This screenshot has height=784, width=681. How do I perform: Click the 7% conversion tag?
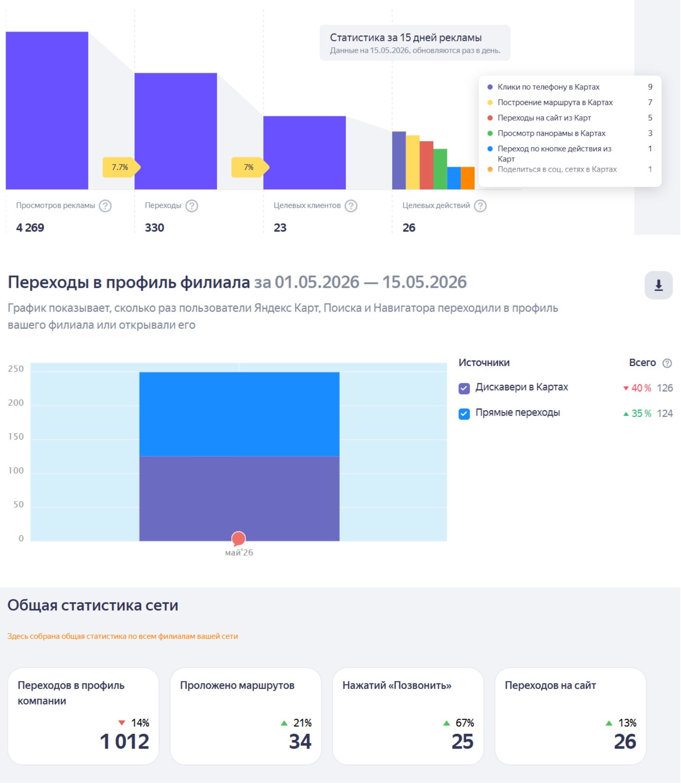tap(250, 167)
